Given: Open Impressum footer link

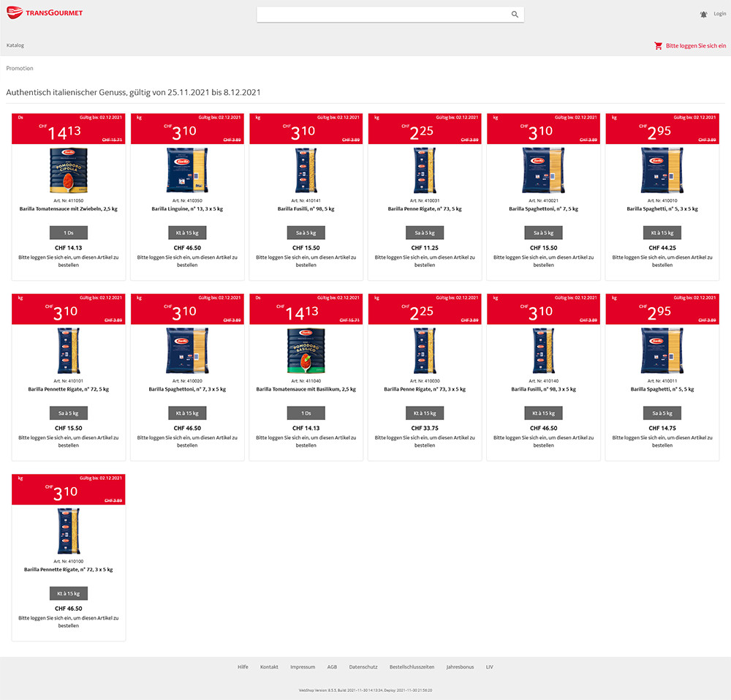Looking at the screenshot, I should click(x=303, y=667).
